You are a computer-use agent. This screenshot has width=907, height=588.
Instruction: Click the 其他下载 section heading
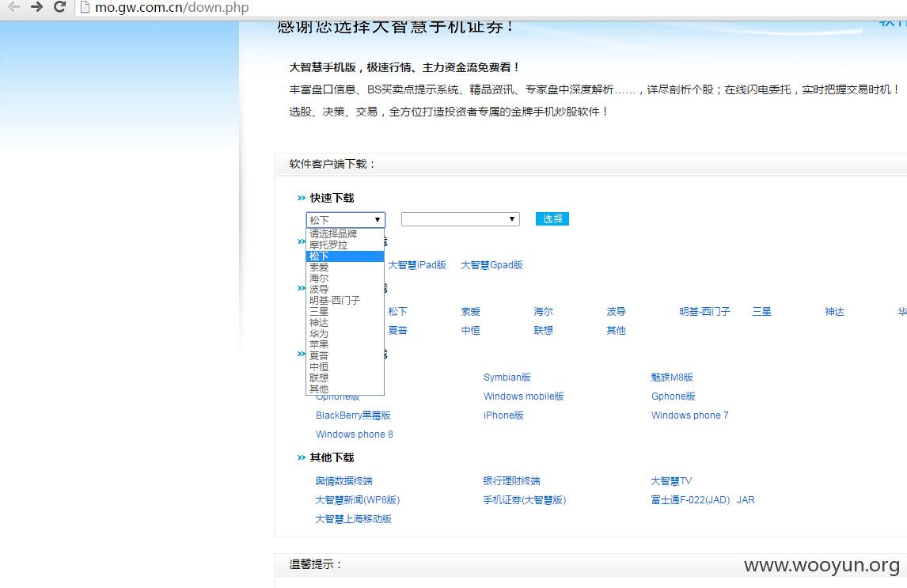(x=332, y=457)
